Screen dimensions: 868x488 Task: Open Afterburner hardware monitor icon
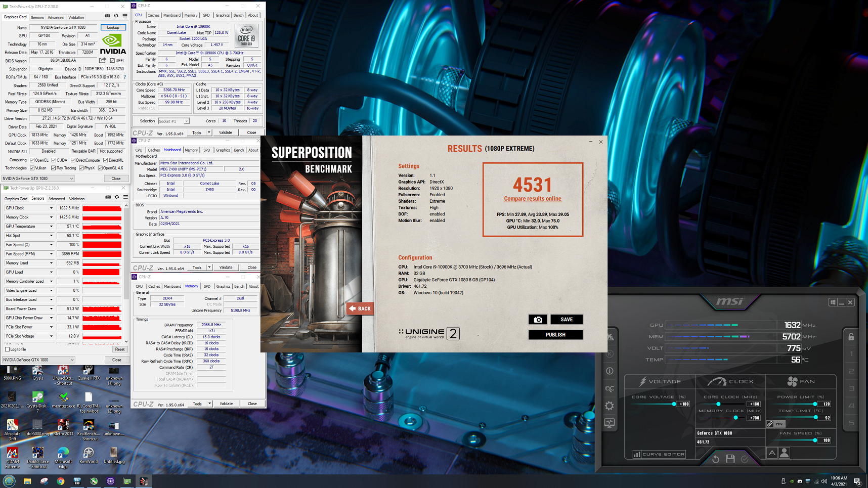(x=610, y=423)
